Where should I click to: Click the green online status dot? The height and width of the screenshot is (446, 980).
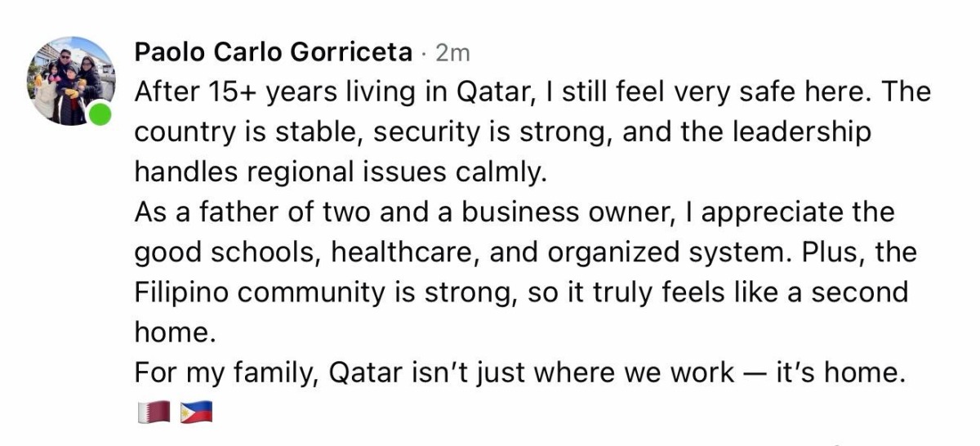[x=100, y=115]
